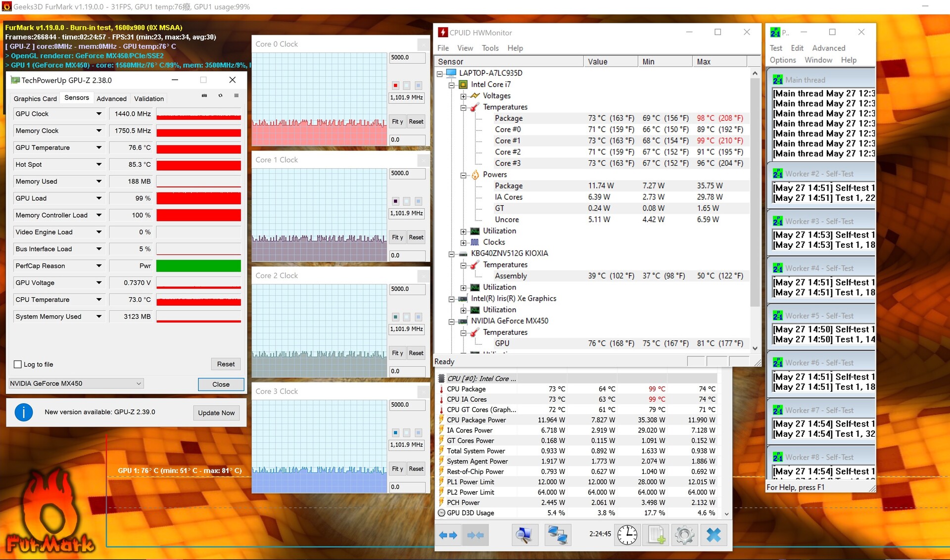The height and width of the screenshot is (560, 950).
Task: Click HWiNFO network computers icon
Action: (x=558, y=535)
